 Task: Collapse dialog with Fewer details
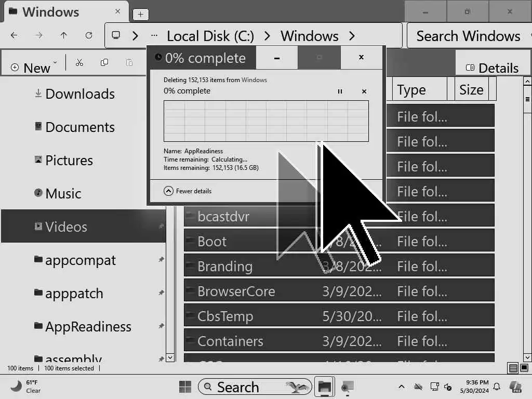click(x=187, y=191)
